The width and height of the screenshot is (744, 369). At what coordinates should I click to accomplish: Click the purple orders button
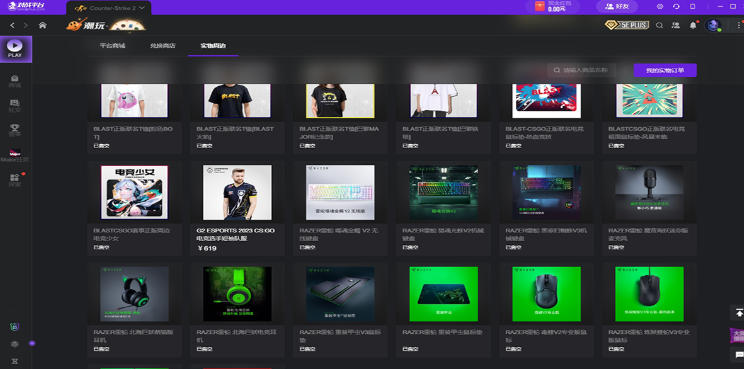(665, 70)
